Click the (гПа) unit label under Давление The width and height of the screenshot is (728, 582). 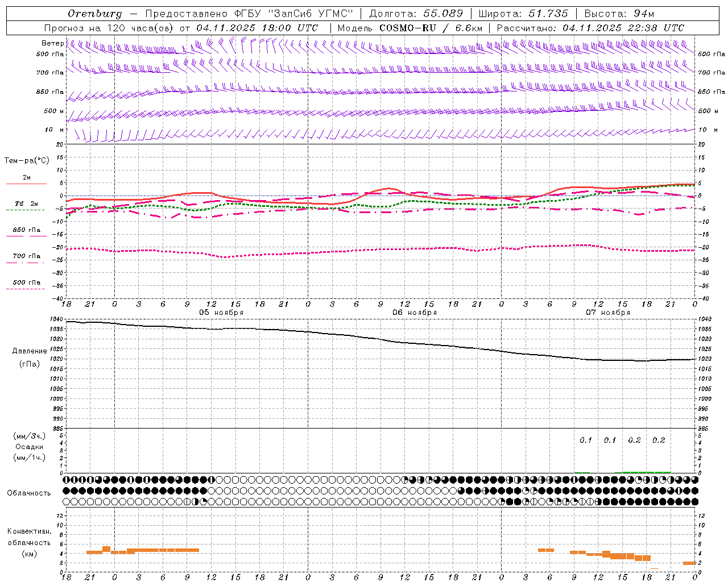pos(30,364)
